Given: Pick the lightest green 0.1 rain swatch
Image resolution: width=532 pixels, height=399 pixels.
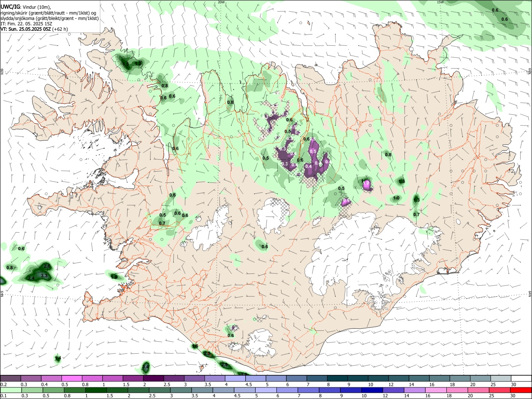Looking at the screenshot, I should click(10, 390).
